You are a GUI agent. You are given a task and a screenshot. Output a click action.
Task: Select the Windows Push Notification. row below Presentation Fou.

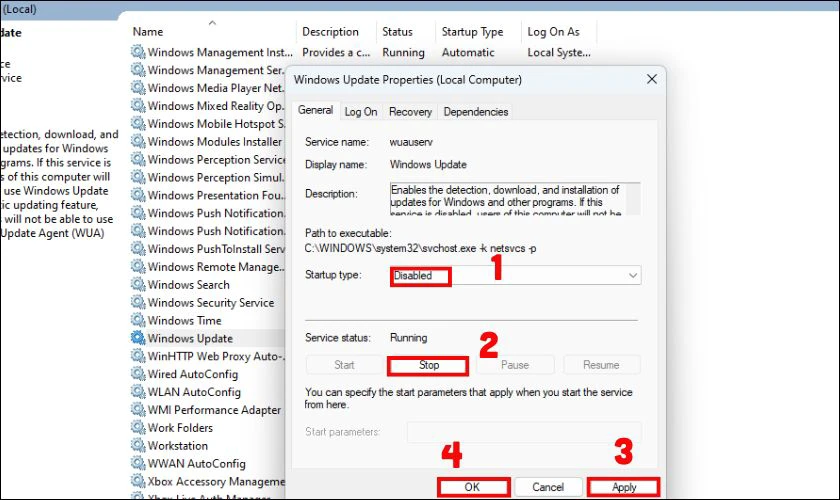pos(209,213)
